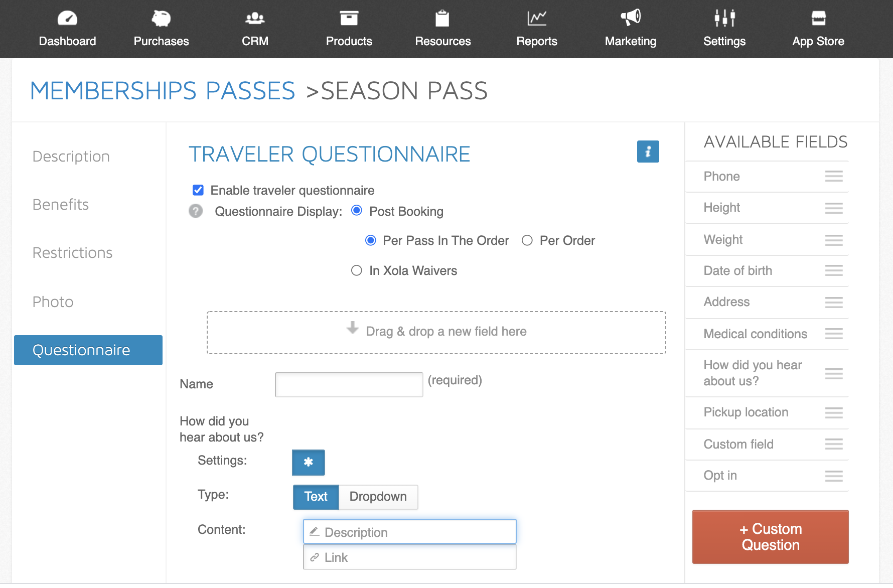The height and width of the screenshot is (588, 893).
Task: Click + Custom Question button
Action: 770,537
